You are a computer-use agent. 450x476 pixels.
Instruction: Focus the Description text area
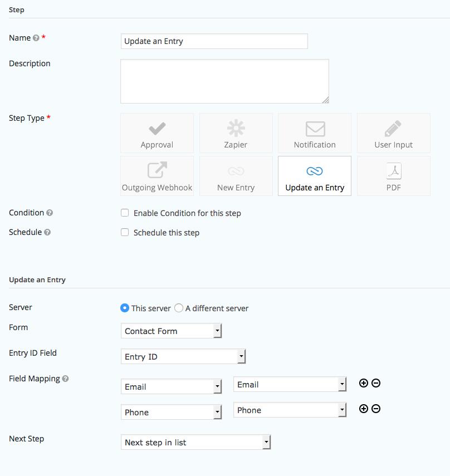point(224,81)
